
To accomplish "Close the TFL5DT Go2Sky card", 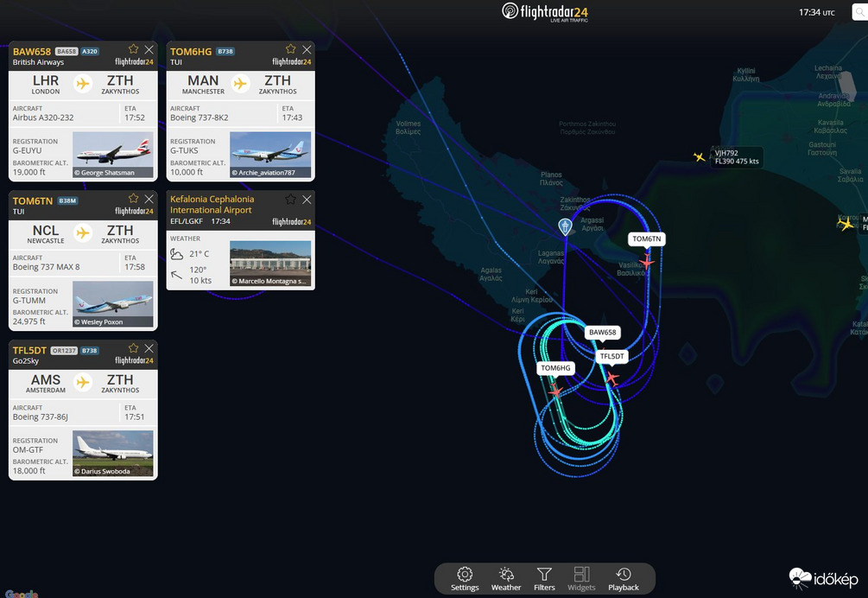I will 149,349.
